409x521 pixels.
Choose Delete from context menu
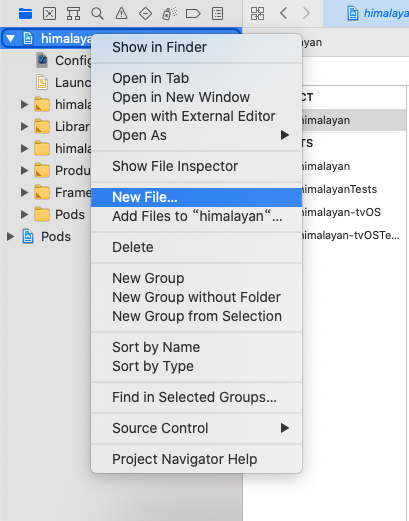coord(197,247)
